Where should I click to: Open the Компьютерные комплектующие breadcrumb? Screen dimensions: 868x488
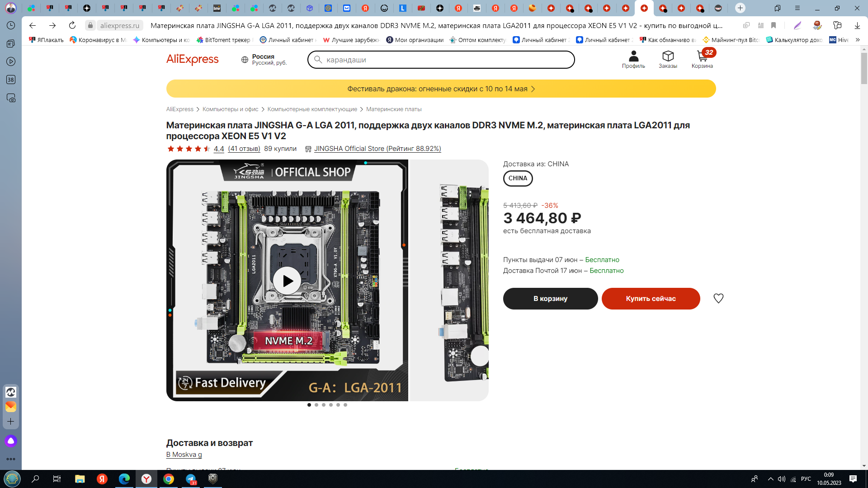tap(312, 109)
